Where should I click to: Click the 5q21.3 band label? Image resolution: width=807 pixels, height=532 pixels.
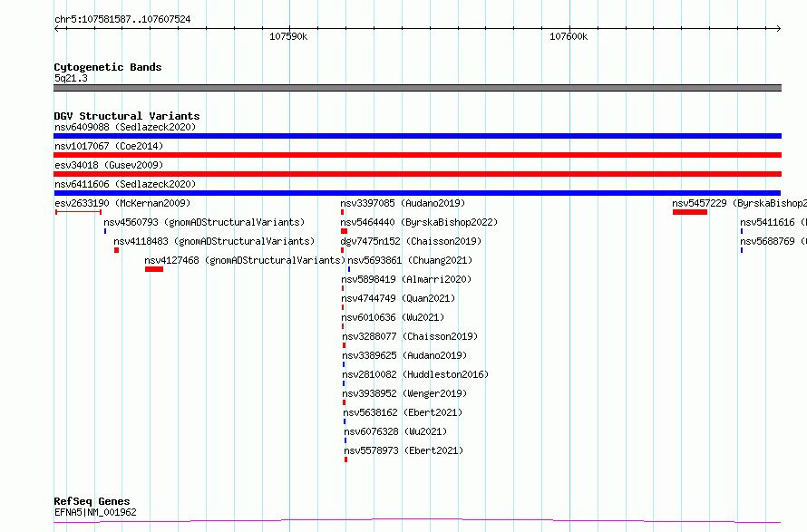click(x=71, y=78)
